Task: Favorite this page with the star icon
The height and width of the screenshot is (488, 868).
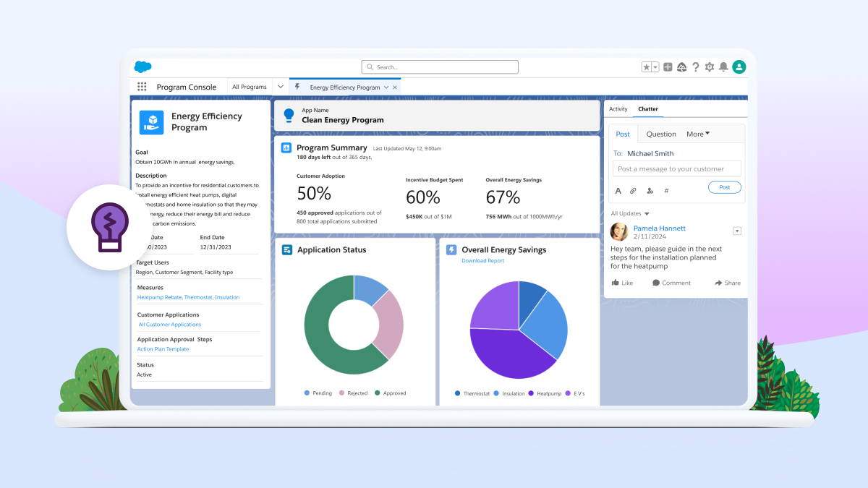Action: click(x=647, y=67)
